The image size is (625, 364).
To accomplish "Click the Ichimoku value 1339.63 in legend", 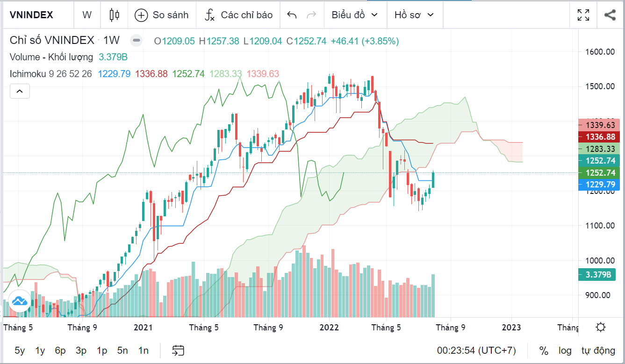I will click(x=263, y=74).
